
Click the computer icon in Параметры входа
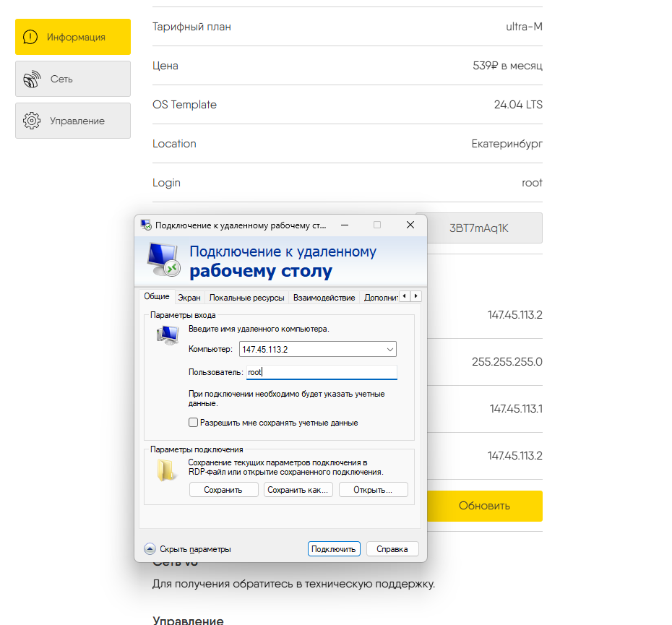pos(168,335)
